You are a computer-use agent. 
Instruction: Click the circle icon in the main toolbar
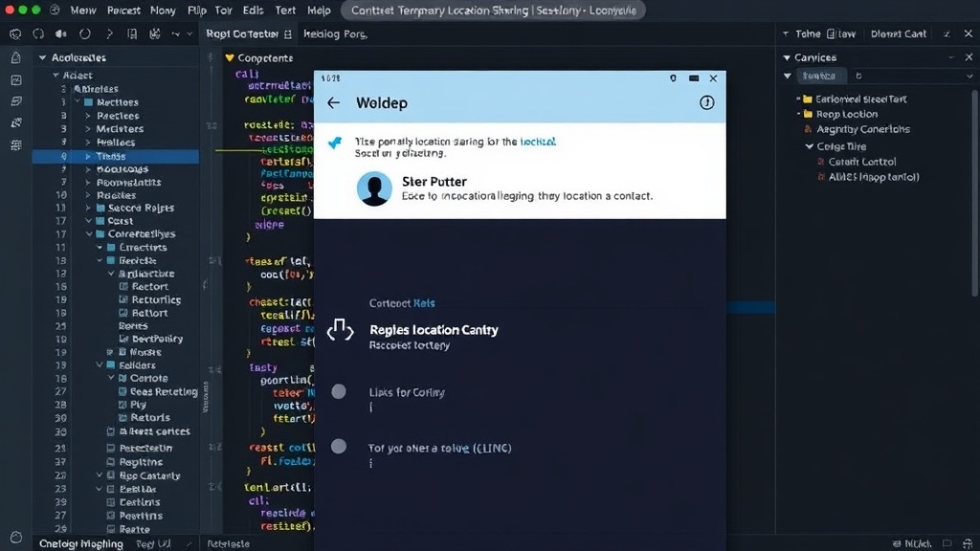[x=84, y=33]
